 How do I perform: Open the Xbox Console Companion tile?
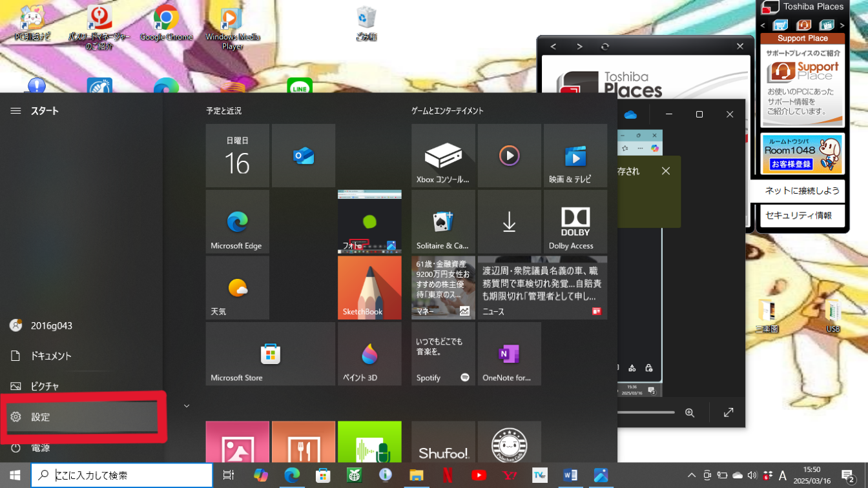[443, 156]
